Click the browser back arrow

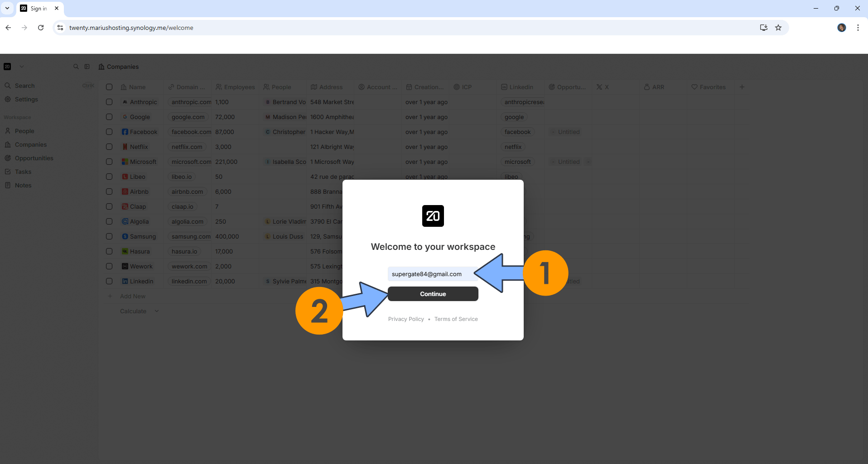[x=8, y=28]
